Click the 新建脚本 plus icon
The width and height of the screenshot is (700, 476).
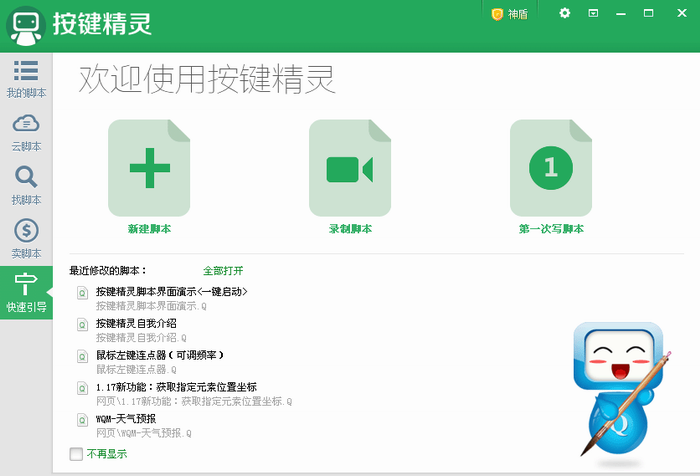[149, 169]
